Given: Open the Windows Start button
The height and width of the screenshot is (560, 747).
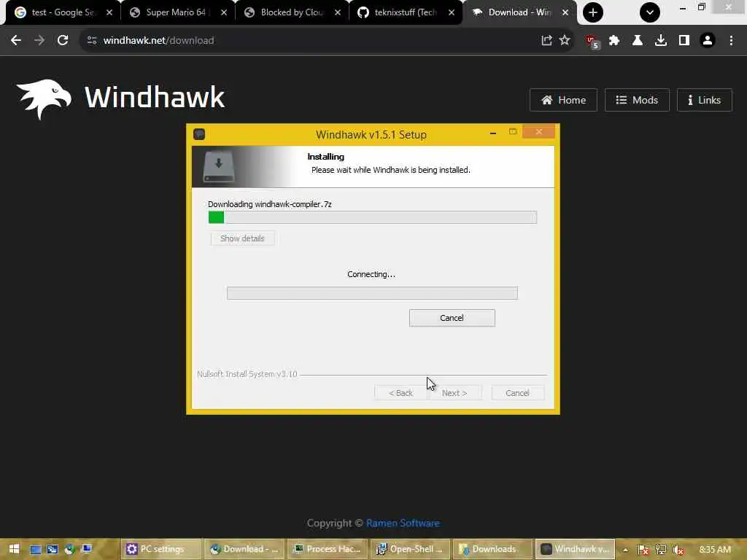Looking at the screenshot, I should tap(14, 549).
